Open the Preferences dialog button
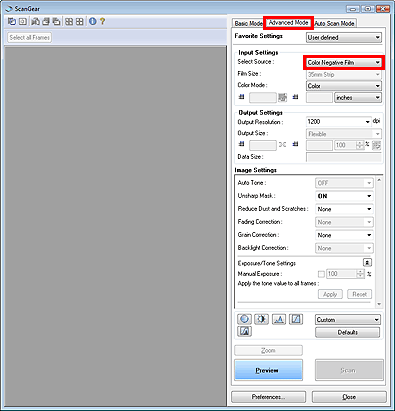 268,397
